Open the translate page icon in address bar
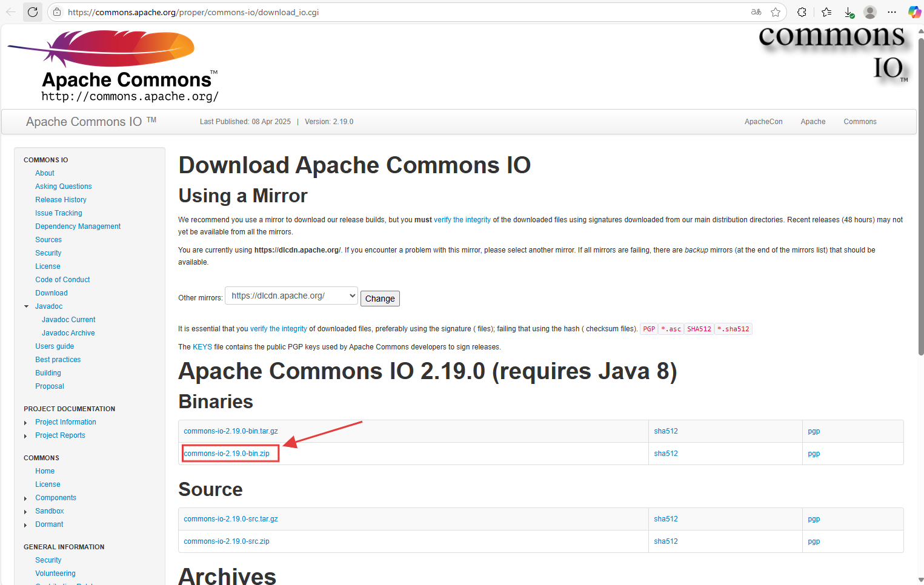 (755, 12)
